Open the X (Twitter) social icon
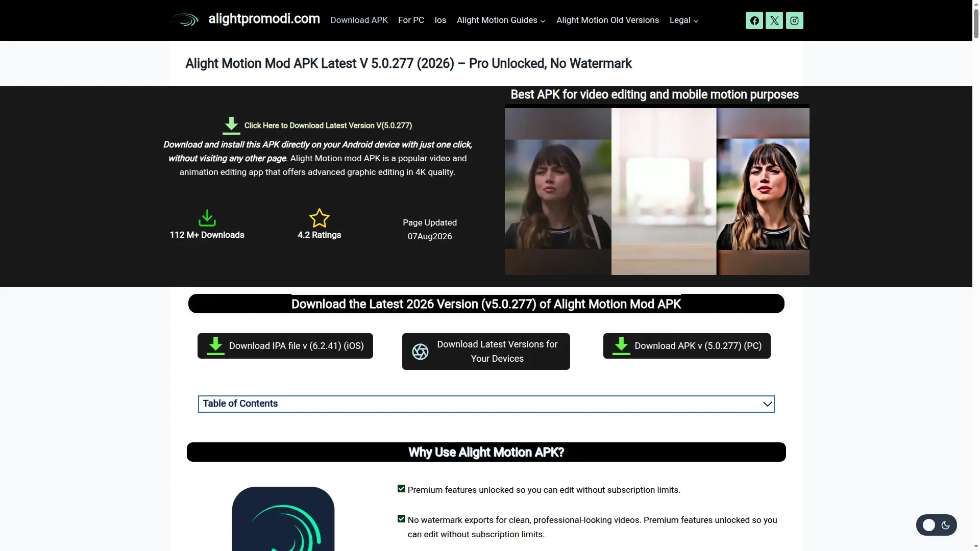 (774, 20)
